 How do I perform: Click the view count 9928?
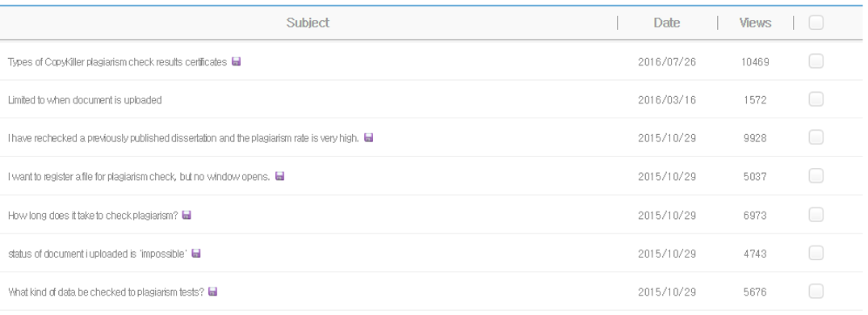click(755, 138)
